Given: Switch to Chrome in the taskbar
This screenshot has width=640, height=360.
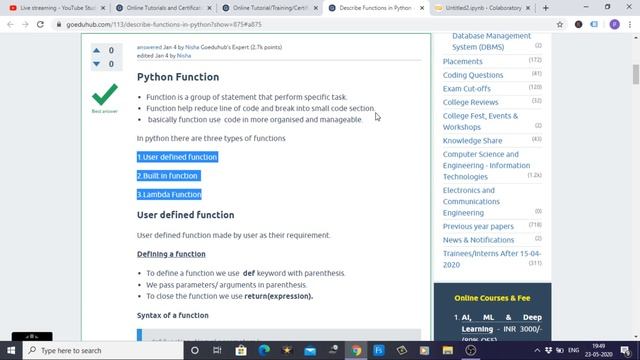Looking at the screenshot, I should [356, 350].
